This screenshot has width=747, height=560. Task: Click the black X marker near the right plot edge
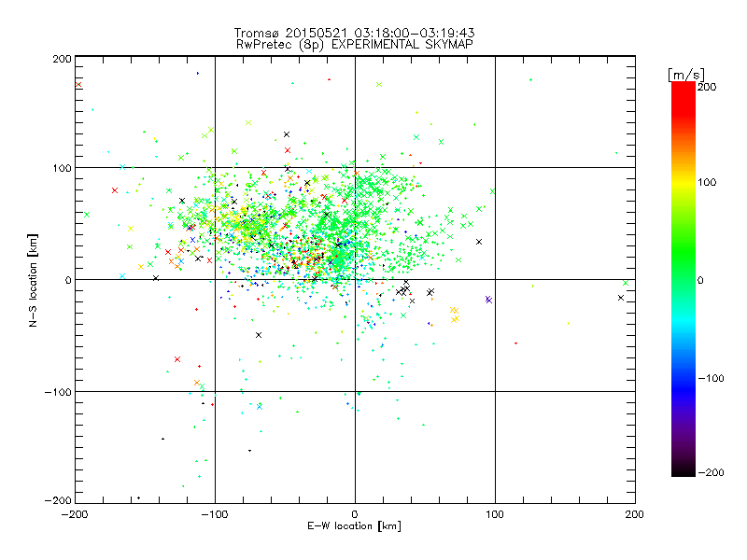pyautogui.click(x=621, y=298)
